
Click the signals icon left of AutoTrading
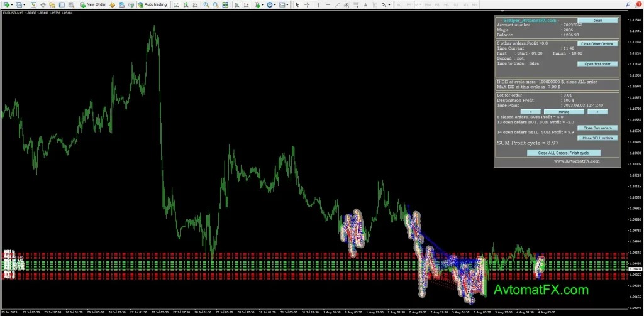131,4
